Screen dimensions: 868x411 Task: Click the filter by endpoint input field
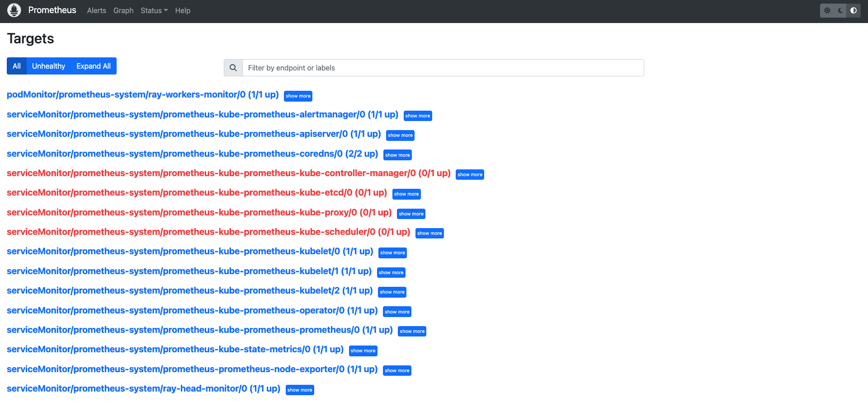point(442,67)
